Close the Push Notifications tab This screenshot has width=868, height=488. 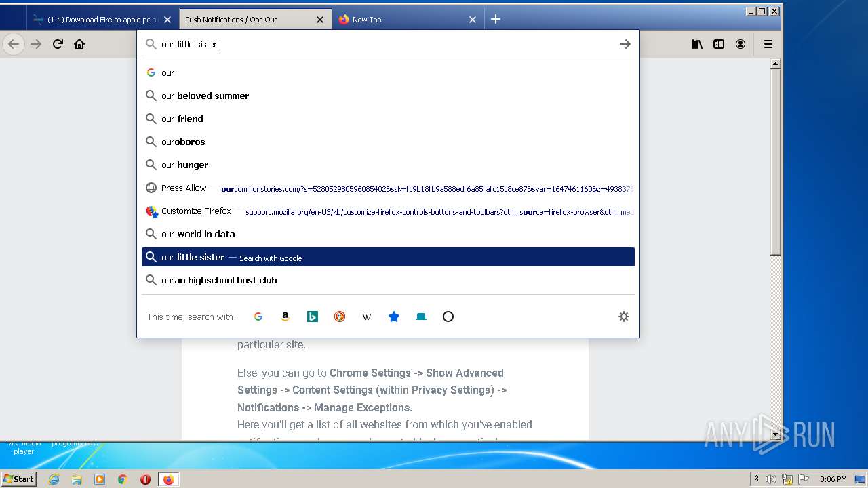coord(320,20)
